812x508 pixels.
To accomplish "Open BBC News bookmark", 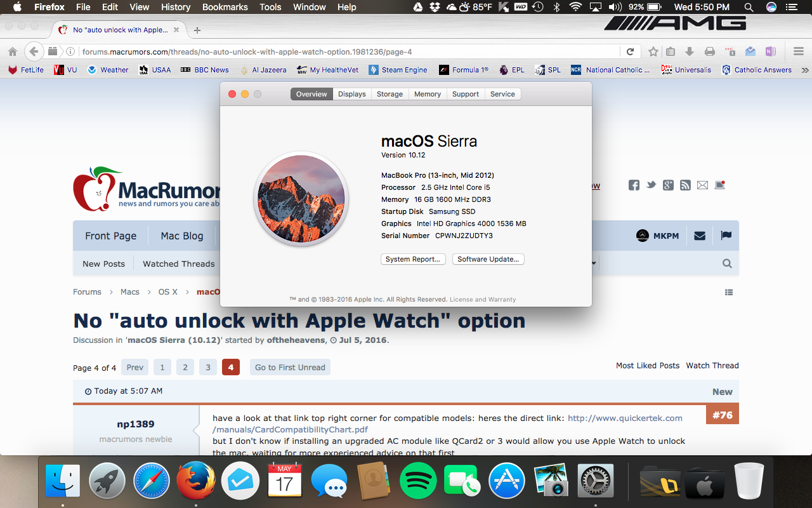I will click(x=204, y=70).
